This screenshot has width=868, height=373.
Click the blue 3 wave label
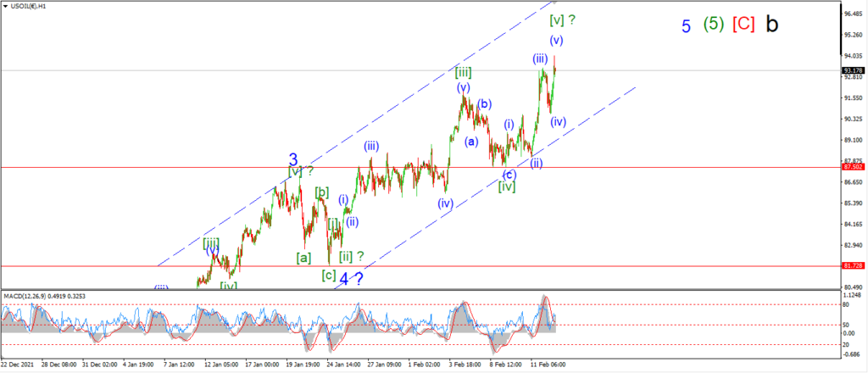coord(294,160)
